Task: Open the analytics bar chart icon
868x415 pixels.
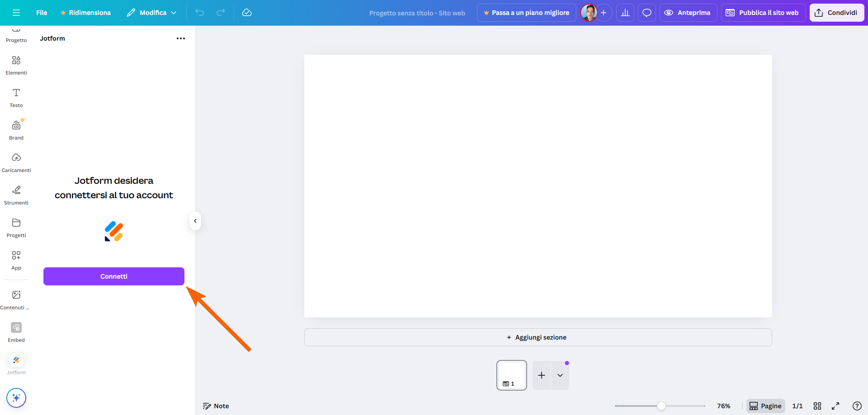Action: (625, 13)
